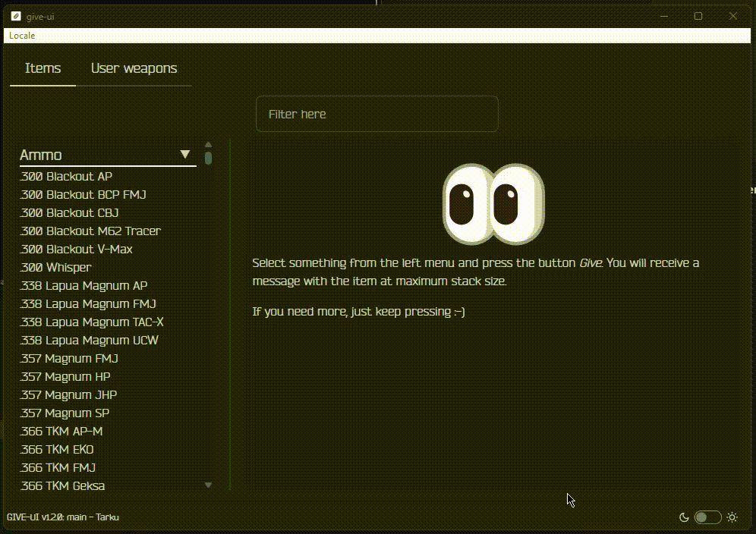Screen dimensions: 756x534
Task: Close the give-ui window
Action: pos(733,17)
